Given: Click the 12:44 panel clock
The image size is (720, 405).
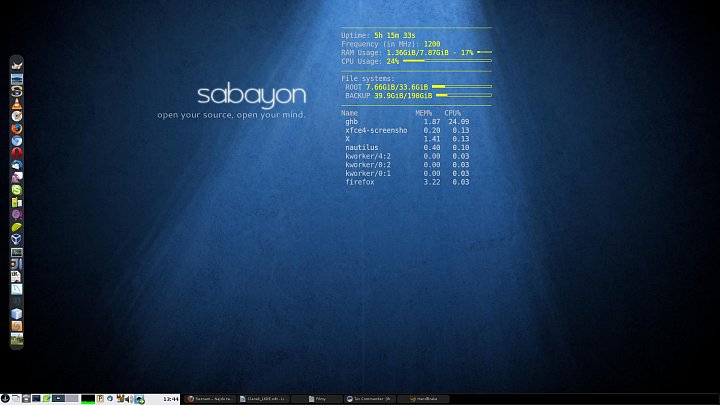Looking at the screenshot, I should click(x=171, y=399).
